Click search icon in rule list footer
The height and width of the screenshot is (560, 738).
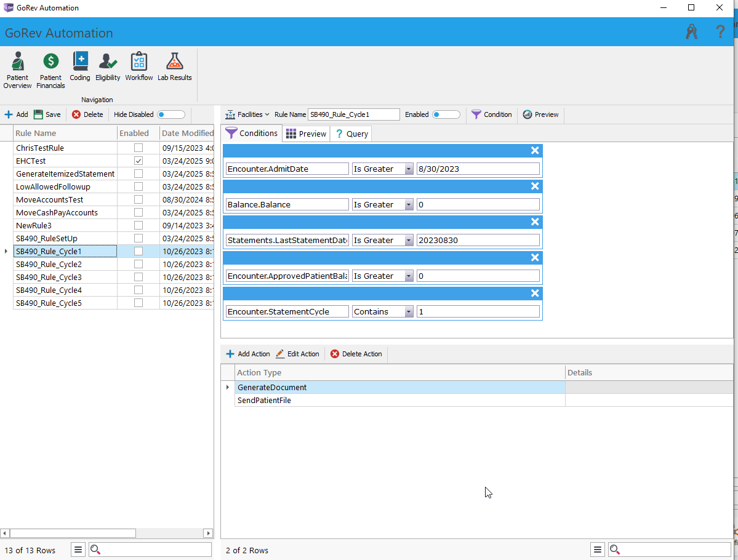tap(95, 550)
